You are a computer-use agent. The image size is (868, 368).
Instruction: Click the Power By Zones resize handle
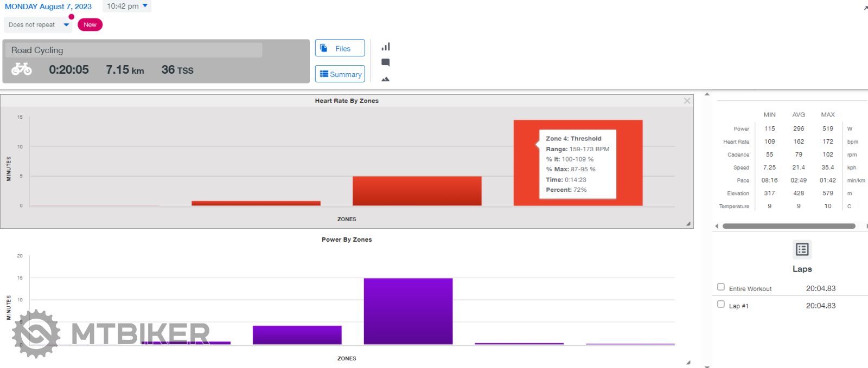click(688, 363)
